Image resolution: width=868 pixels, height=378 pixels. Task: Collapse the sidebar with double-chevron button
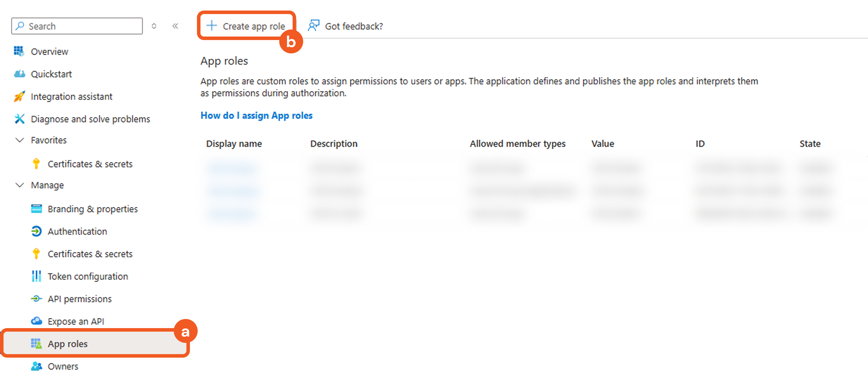(175, 26)
